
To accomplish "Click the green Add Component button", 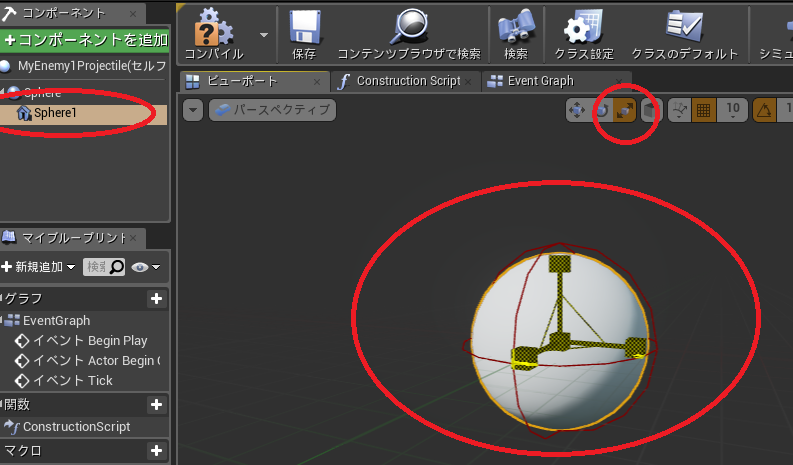I will pos(84,40).
